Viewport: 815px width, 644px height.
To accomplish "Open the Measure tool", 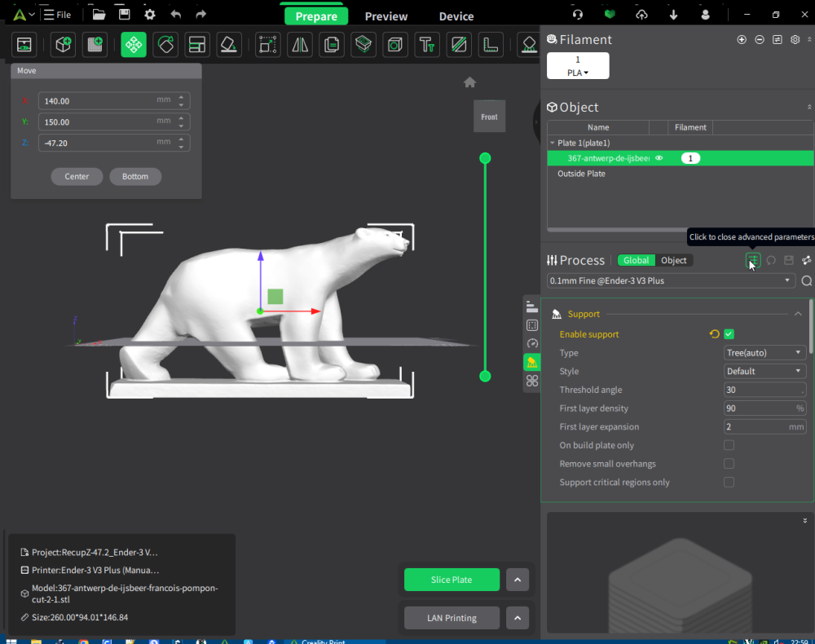I will pos(490,45).
